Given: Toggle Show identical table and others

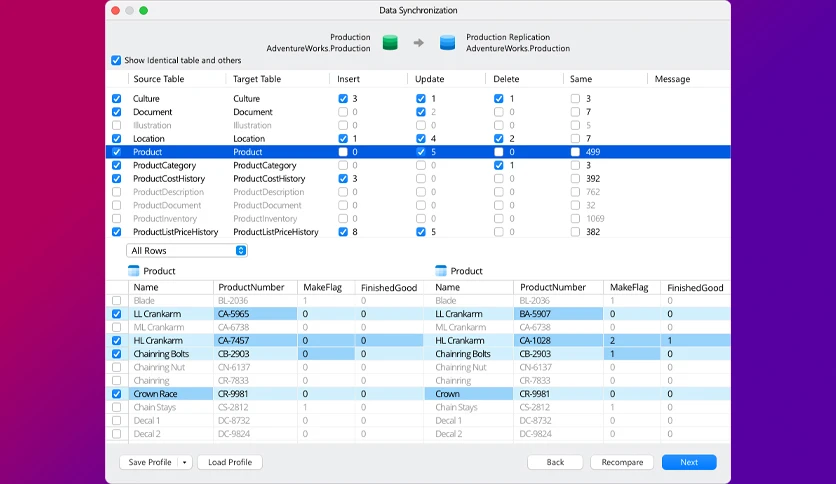Looking at the screenshot, I should tap(116, 60).
